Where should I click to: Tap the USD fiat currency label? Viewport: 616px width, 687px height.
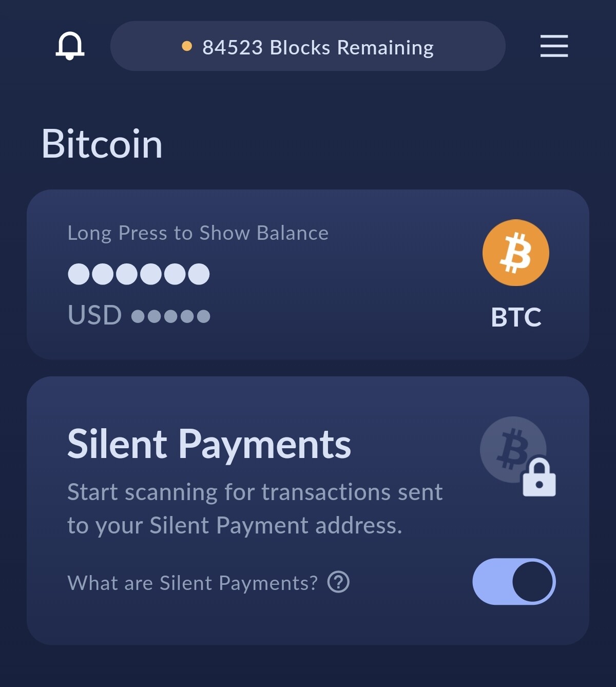(x=94, y=315)
